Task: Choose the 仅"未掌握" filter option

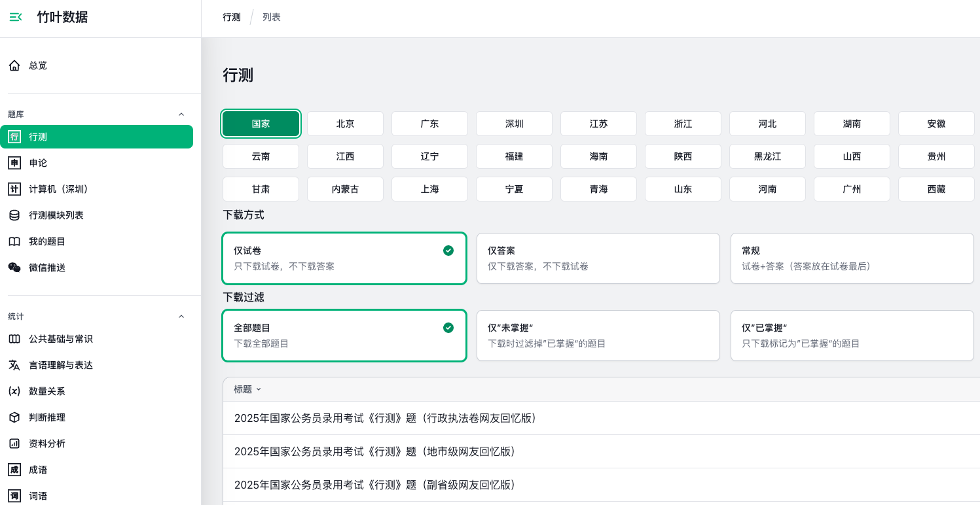Action: click(x=598, y=336)
